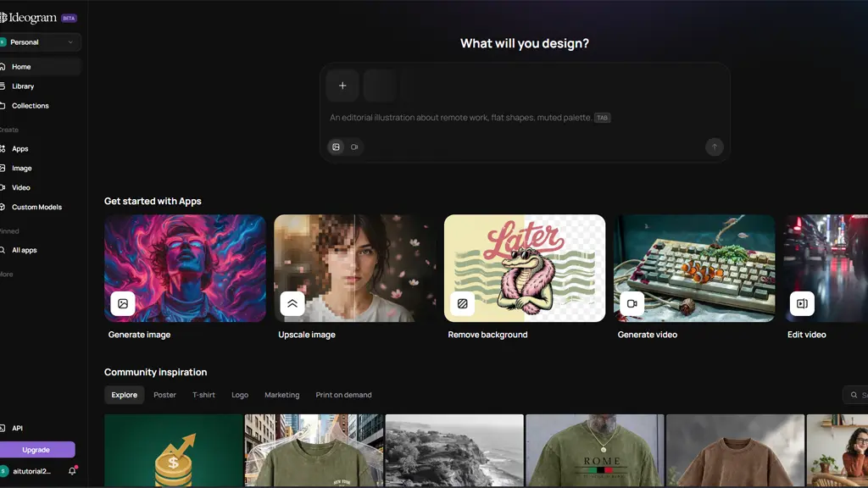Switch to the Logo tab
This screenshot has width=868, height=488.
click(240, 395)
